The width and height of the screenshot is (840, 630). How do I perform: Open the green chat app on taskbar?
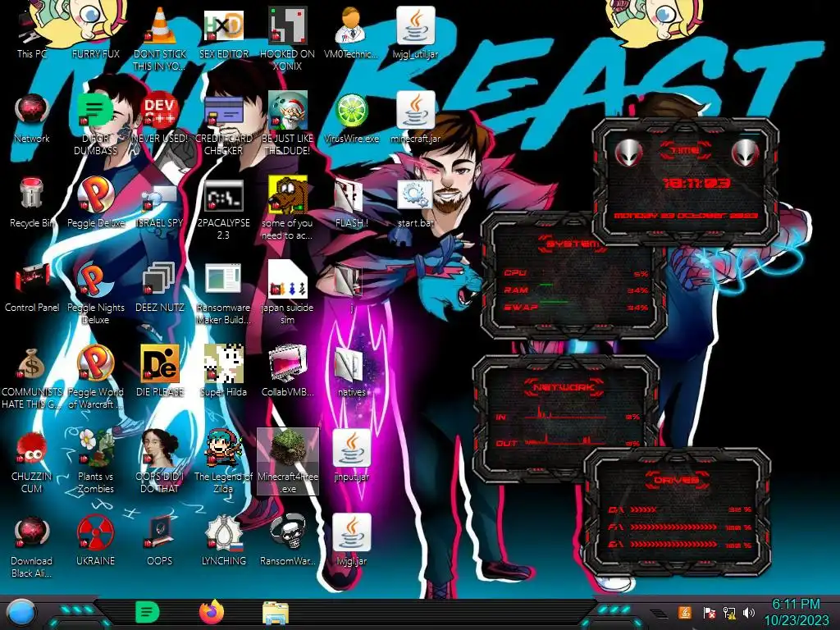click(x=148, y=613)
